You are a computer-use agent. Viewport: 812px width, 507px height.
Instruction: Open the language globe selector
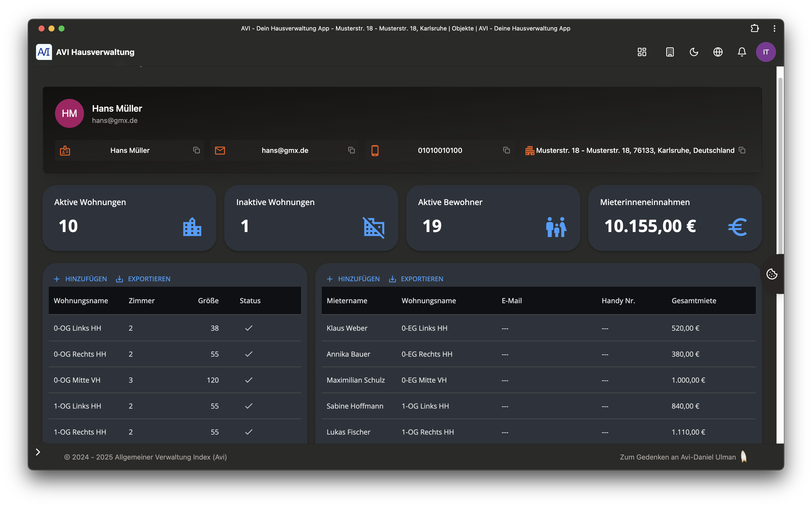click(718, 52)
